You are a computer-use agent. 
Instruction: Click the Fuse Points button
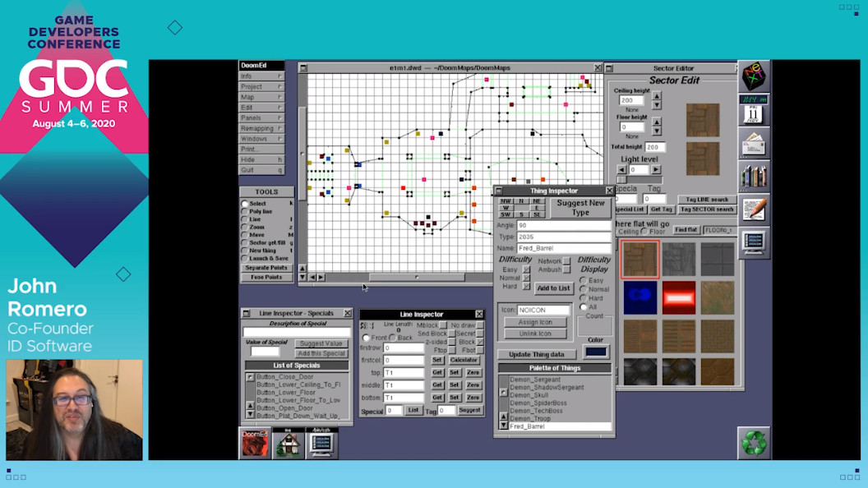point(266,277)
